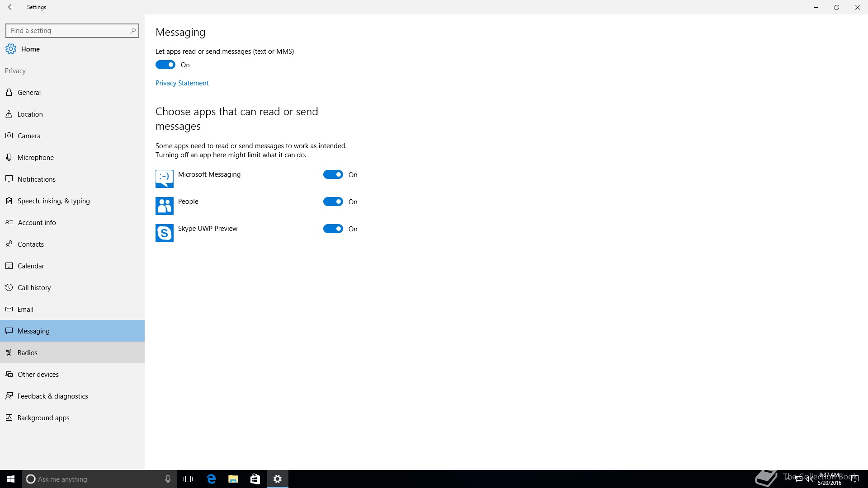Click the Calendar icon in sidebar
The image size is (868, 488).
[x=9, y=266]
